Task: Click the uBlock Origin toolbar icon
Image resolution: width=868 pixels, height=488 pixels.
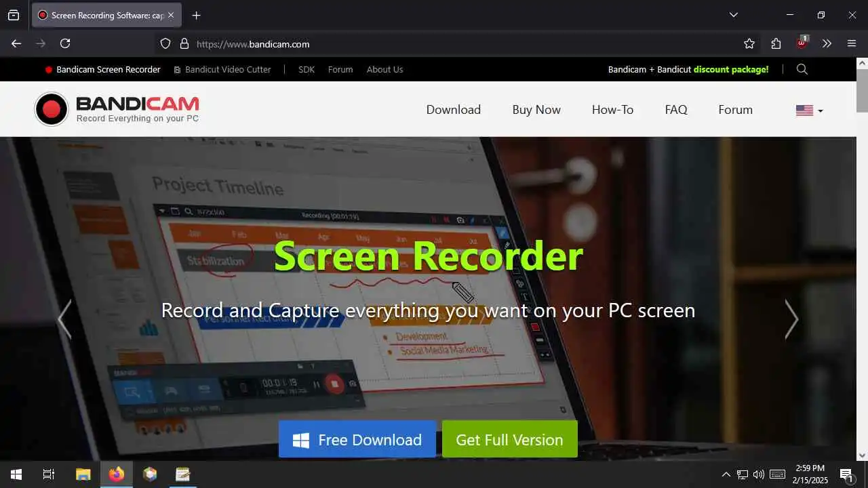Action: [x=802, y=43]
